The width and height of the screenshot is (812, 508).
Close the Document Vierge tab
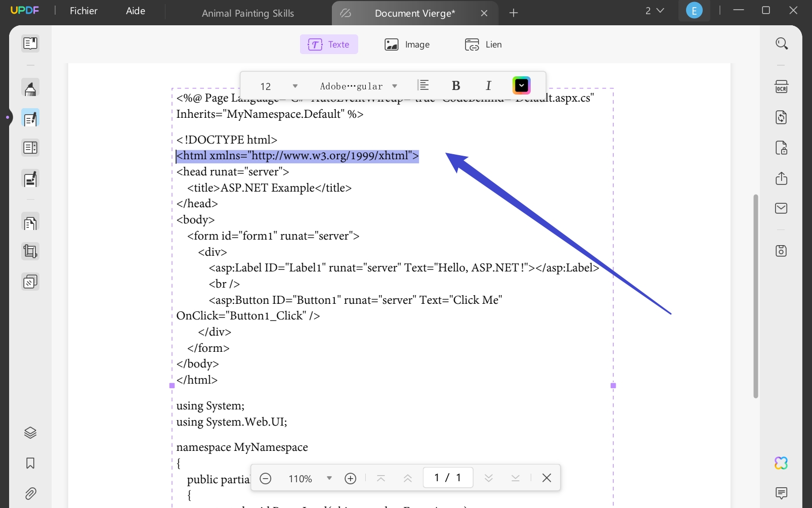[484, 13]
